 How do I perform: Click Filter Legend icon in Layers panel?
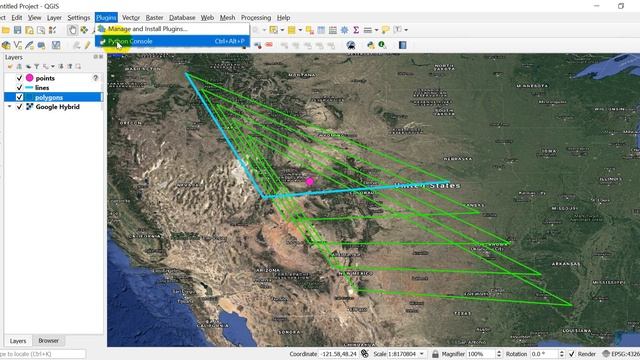[x=37, y=67]
